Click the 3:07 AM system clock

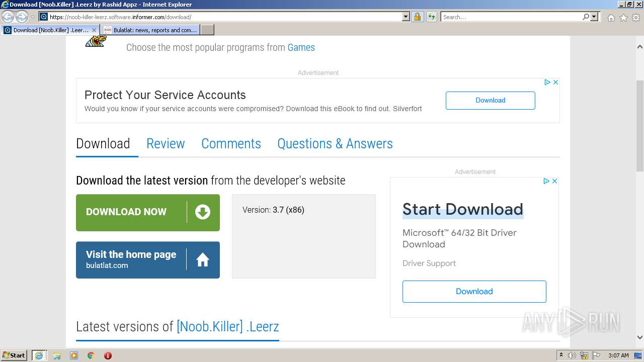618,355
